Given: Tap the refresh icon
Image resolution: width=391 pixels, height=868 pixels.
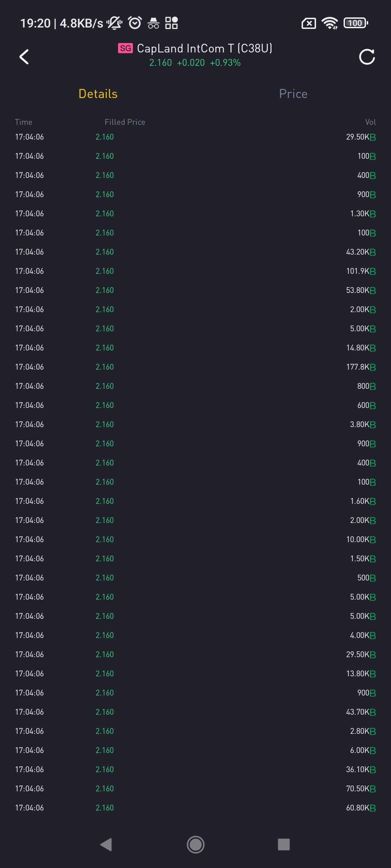Looking at the screenshot, I should [x=367, y=57].
